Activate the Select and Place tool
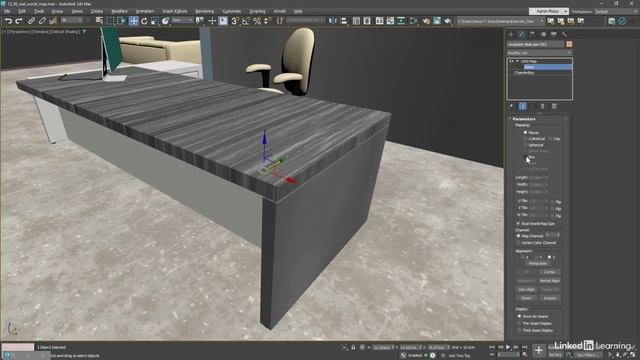Viewport: 640px width, 360px height. click(165, 21)
